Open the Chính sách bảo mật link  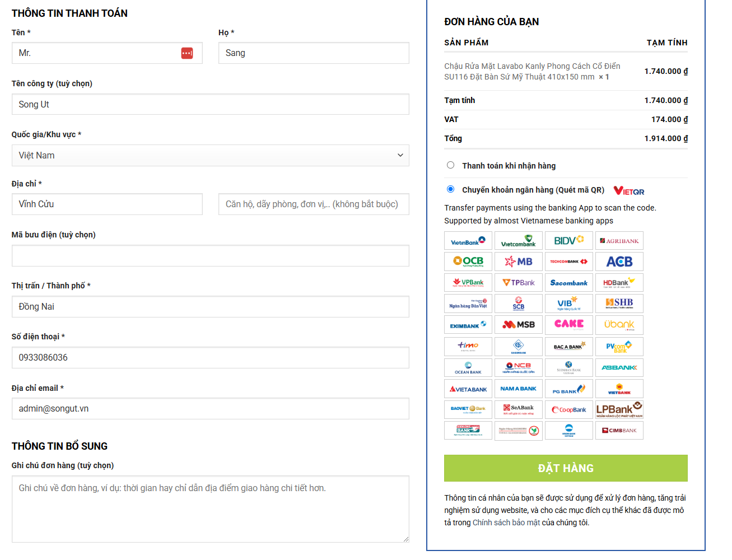(506, 522)
